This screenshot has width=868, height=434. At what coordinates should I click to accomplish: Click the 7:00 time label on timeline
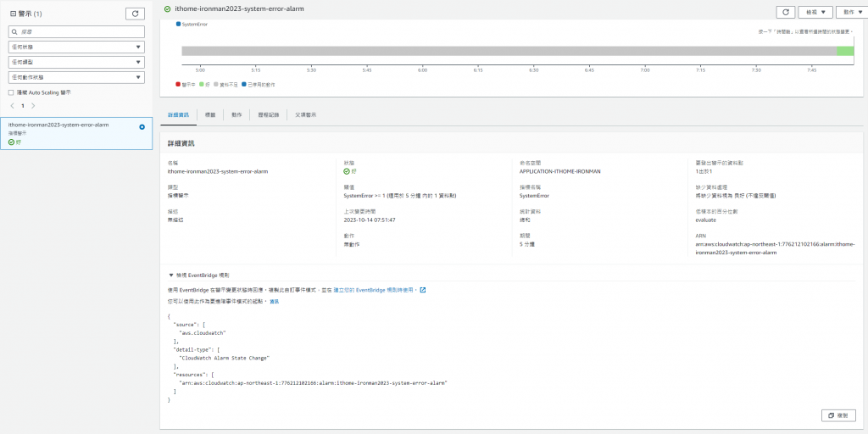pyautogui.click(x=645, y=70)
